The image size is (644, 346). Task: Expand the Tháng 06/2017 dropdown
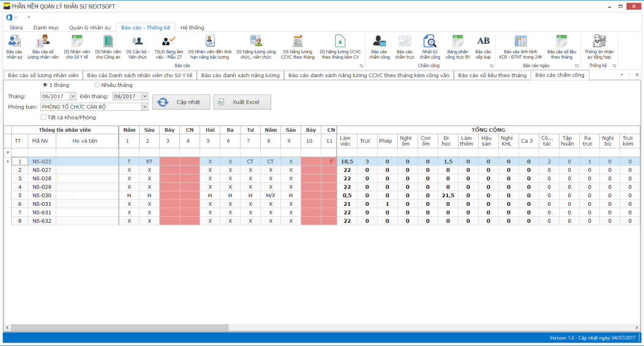pyautogui.click(x=73, y=96)
